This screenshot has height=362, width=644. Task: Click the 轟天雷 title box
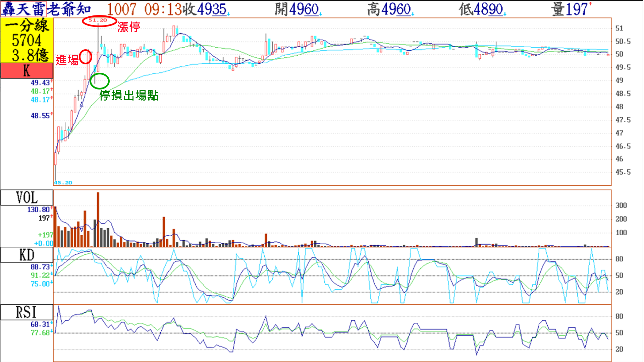click(23, 9)
